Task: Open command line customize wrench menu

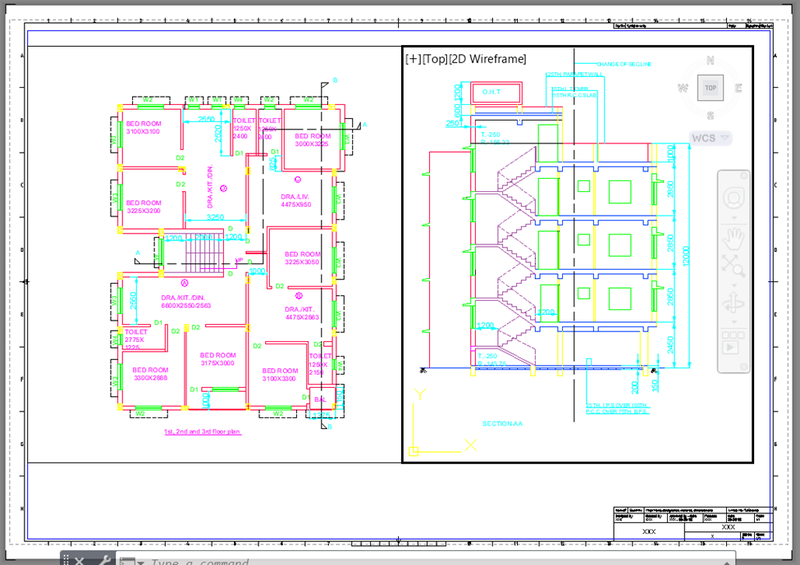Action: pos(104,560)
